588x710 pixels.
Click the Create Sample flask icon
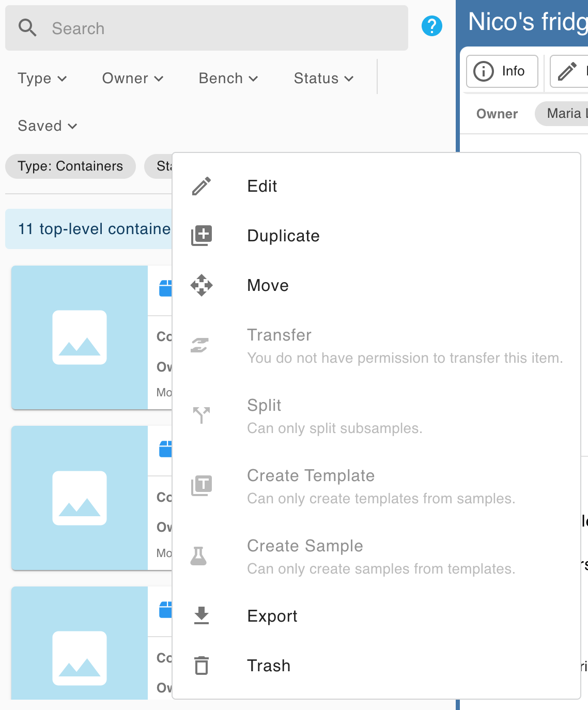click(199, 555)
